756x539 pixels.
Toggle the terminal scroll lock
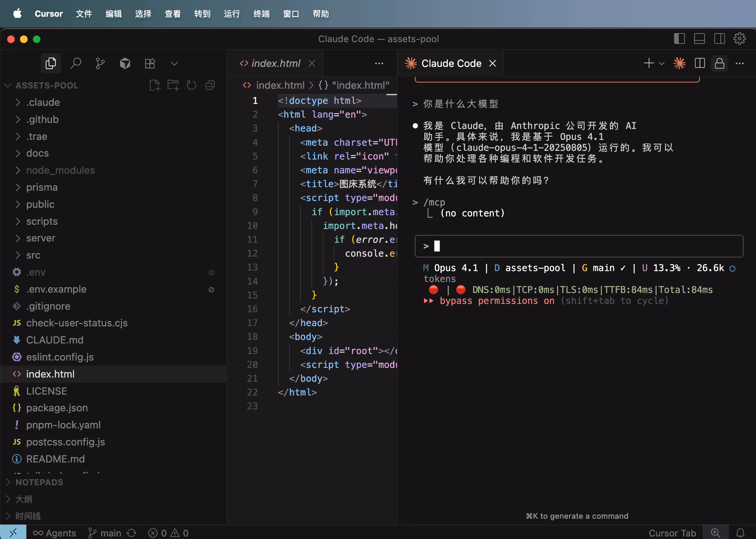point(719,63)
